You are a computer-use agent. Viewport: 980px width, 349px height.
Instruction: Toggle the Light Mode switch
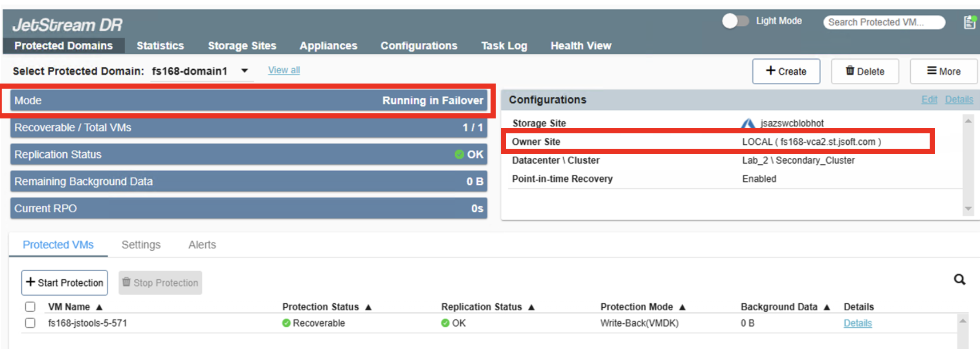(x=735, y=21)
